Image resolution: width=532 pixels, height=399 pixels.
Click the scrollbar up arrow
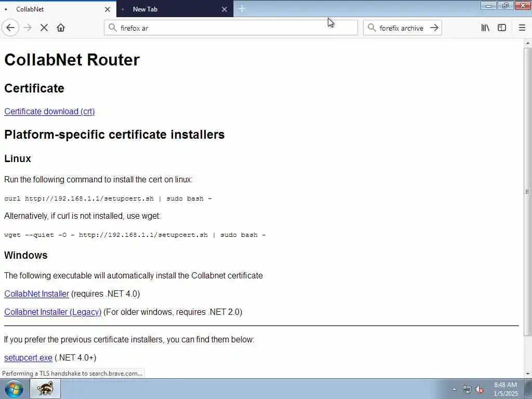(x=528, y=43)
